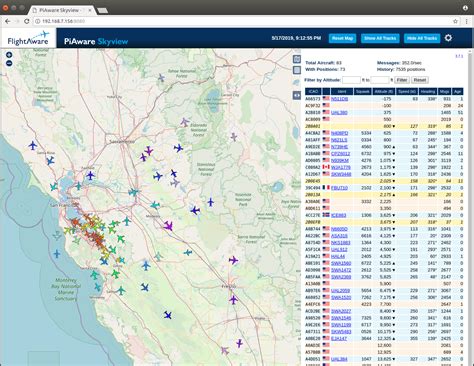Open the UAL380 flight link
This screenshot has height=366, width=474.
click(x=339, y=112)
